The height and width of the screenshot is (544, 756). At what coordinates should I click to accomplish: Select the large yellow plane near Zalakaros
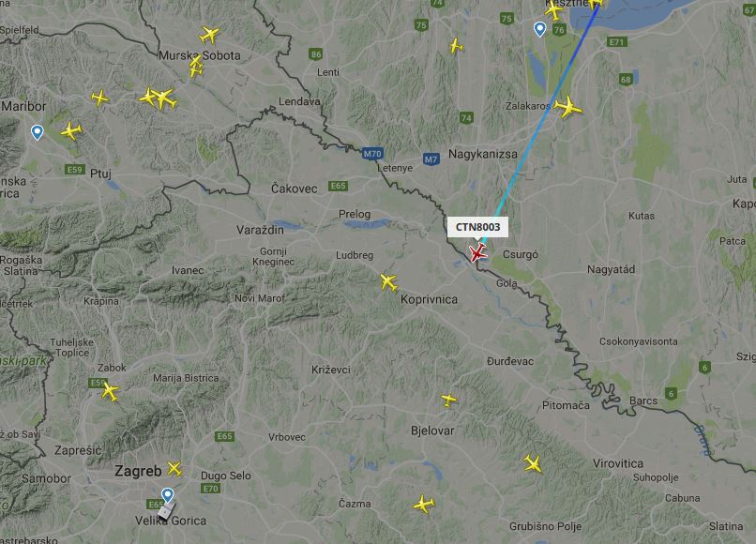point(568,107)
